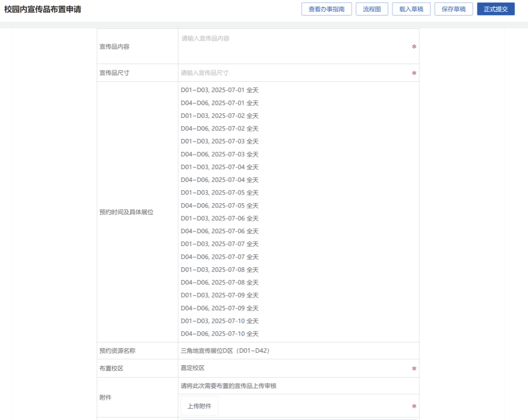Click the 校园内宣传品布置申请 page title

pos(42,9)
